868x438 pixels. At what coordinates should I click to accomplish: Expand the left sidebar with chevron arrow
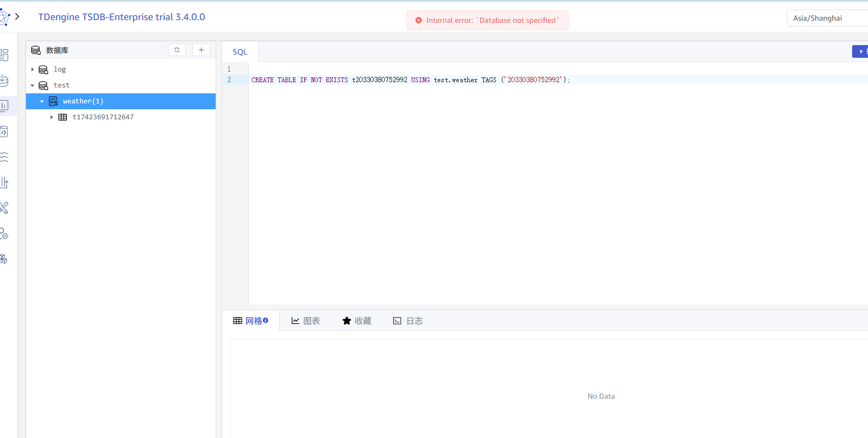point(17,16)
